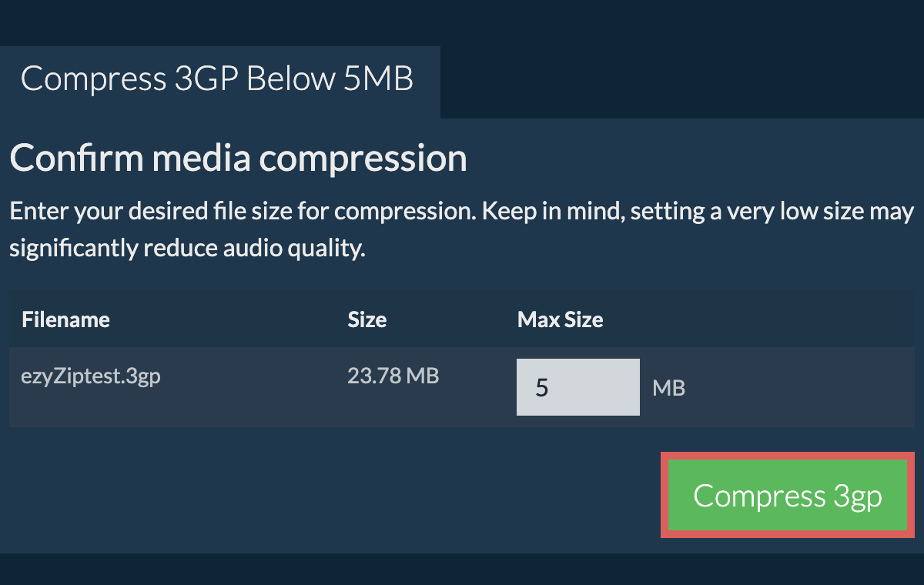Click the Size column header
924x585 pixels.
367,319
